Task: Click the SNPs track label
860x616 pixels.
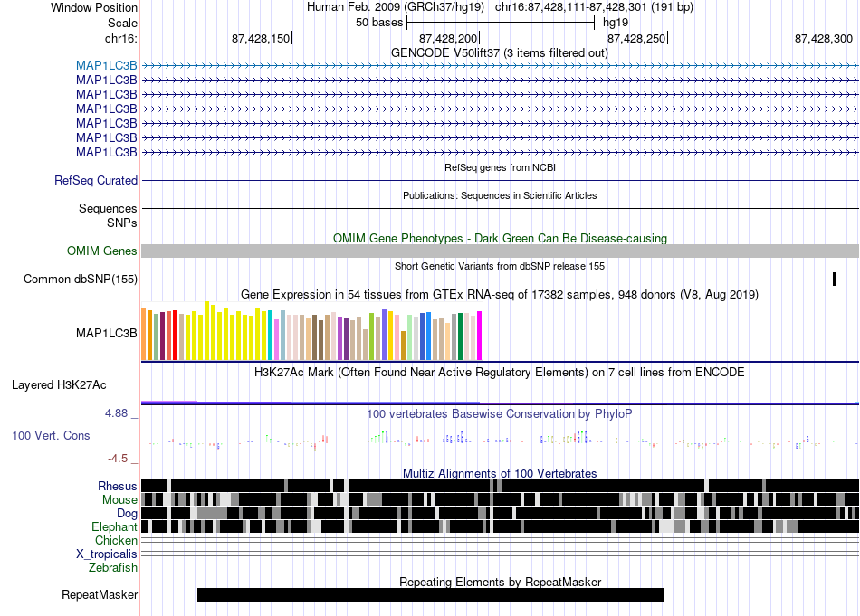Action: tap(122, 223)
